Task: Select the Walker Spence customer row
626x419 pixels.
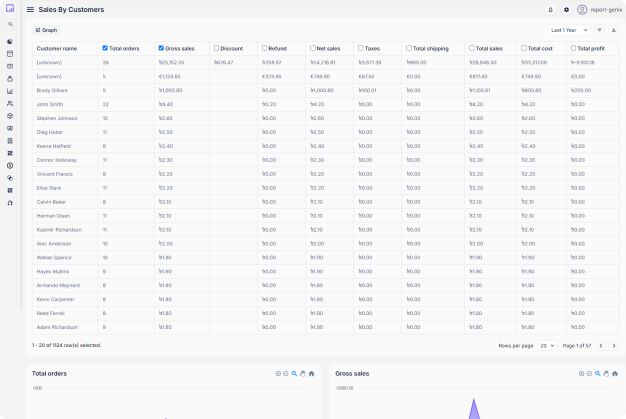Action: [325, 257]
